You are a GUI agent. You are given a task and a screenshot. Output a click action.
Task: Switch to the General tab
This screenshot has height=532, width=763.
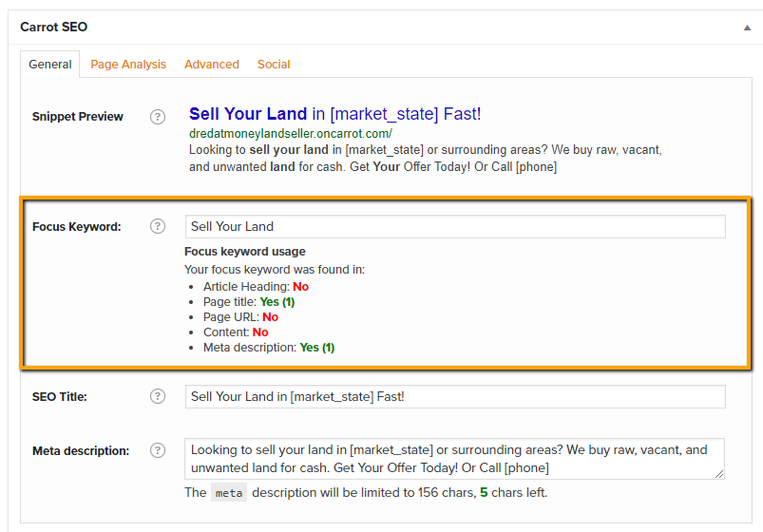click(50, 65)
